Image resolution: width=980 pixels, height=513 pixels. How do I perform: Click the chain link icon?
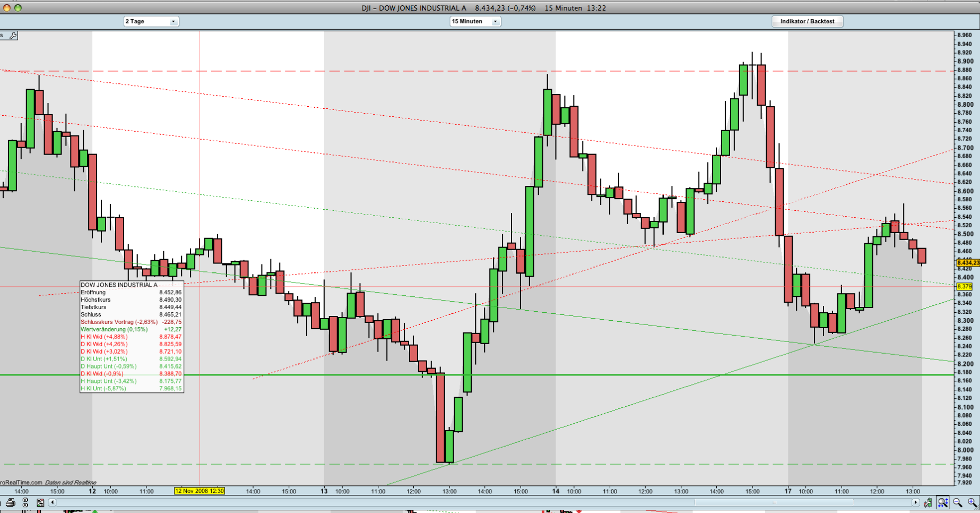point(25,502)
